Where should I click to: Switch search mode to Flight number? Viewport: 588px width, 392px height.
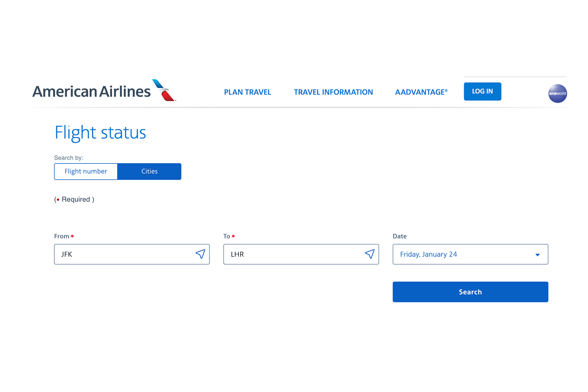[x=86, y=172]
